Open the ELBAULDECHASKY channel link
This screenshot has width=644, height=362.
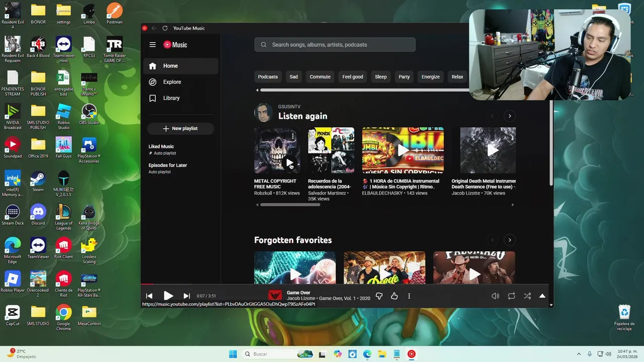(x=382, y=193)
